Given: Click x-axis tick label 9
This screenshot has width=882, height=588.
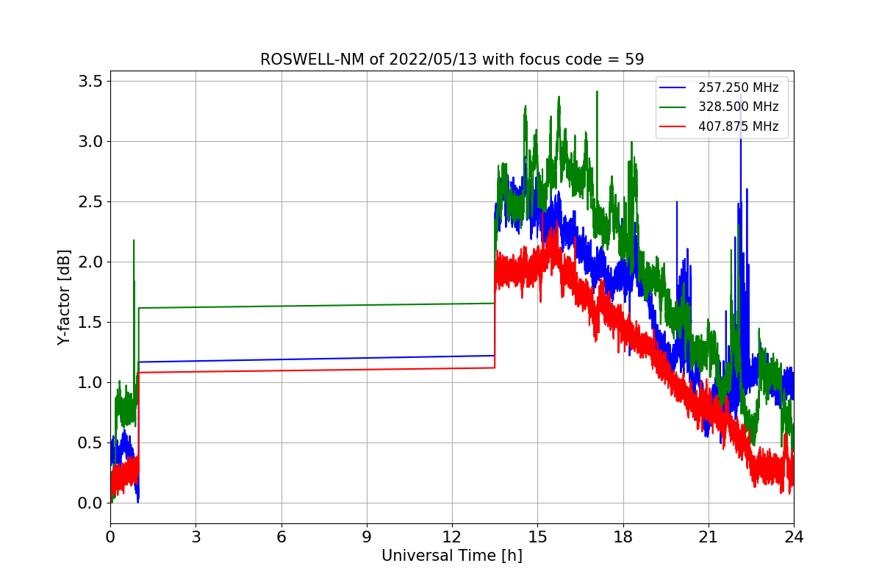Looking at the screenshot, I should click(x=367, y=537).
